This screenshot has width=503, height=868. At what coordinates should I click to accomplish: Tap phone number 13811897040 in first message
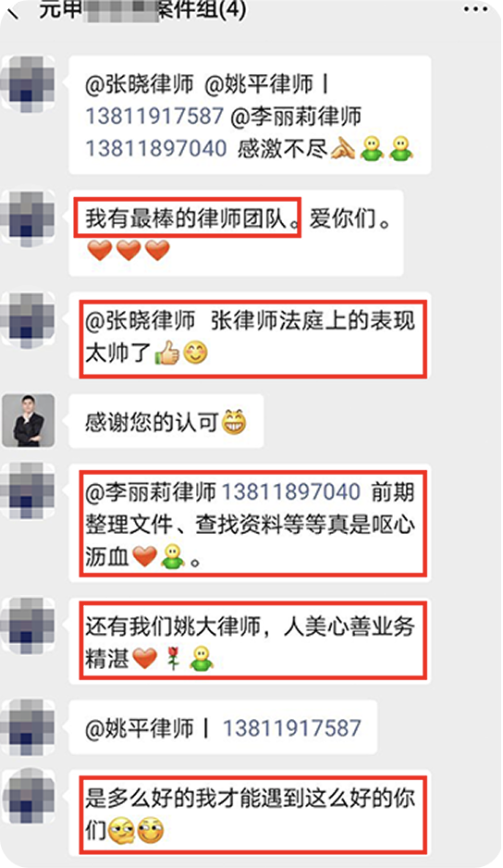[x=156, y=148]
